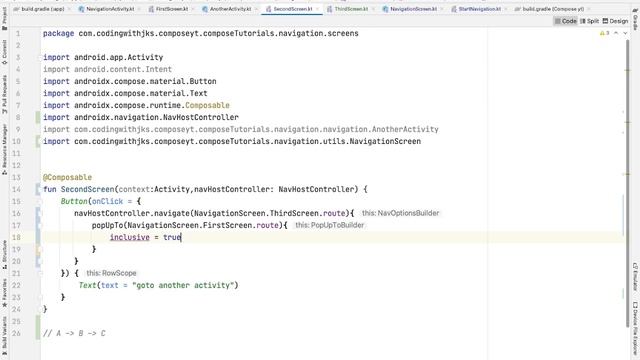Close the AnotherActivity.kt tab
The height and width of the screenshot is (360, 640).
(x=256, y=9)
